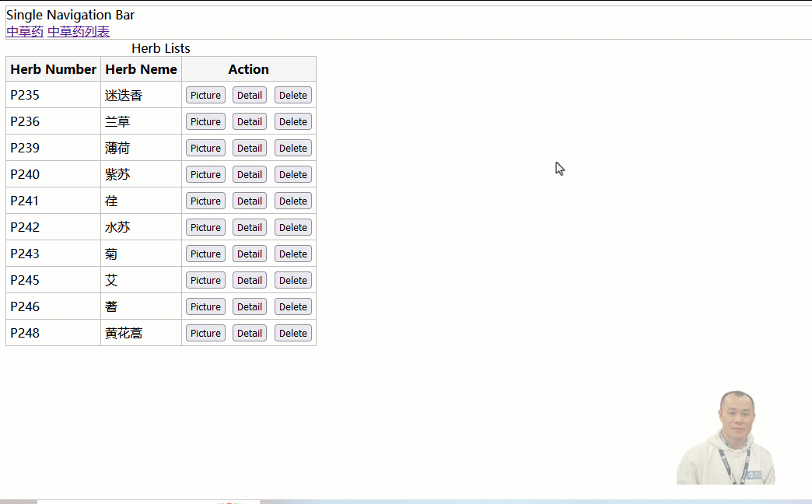Select the P245 number cell

pos(54,280)
